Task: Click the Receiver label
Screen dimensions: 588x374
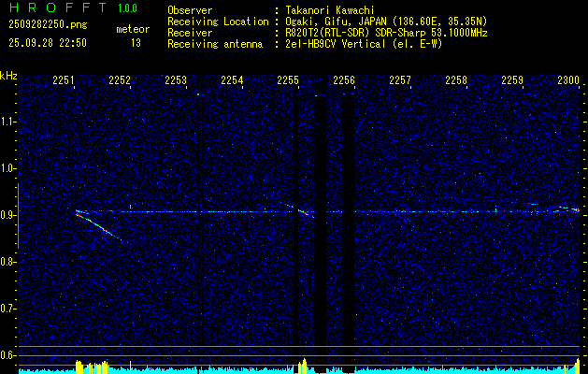Action: [190, 33]
